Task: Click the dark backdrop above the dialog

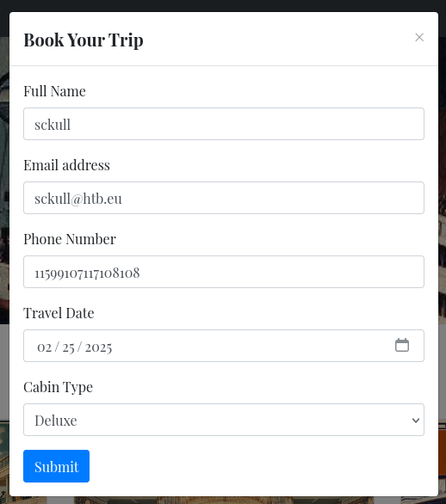Action: (x=223, y=5)
